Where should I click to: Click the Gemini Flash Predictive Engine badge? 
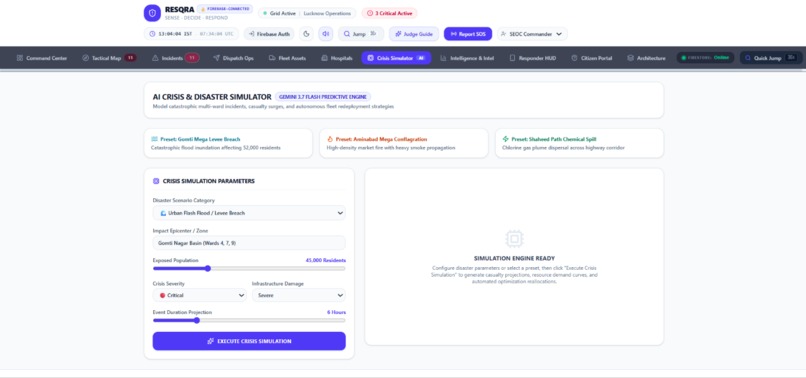click(x=323, y=97)
